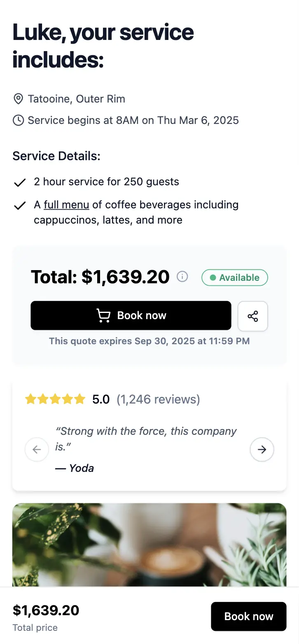Click the share icon button
Screen dimensions: 299x644
coord(253,316)
